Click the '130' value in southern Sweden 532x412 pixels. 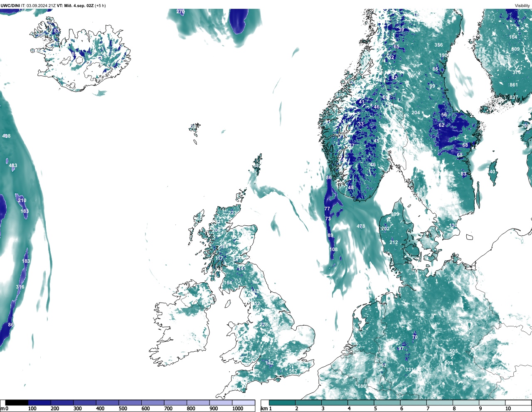pyautogui.click(x=453, y=225)
